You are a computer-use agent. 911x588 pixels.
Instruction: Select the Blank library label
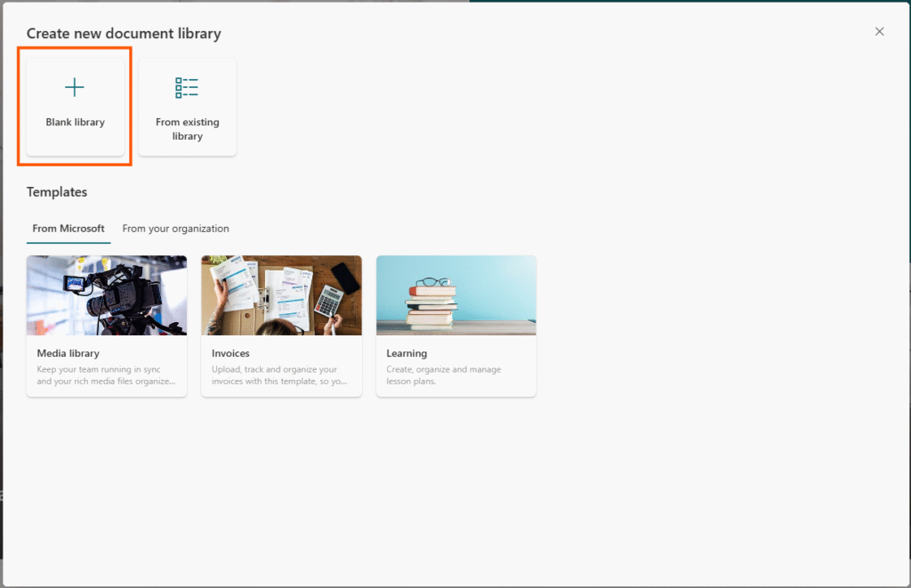coord(76,122)
